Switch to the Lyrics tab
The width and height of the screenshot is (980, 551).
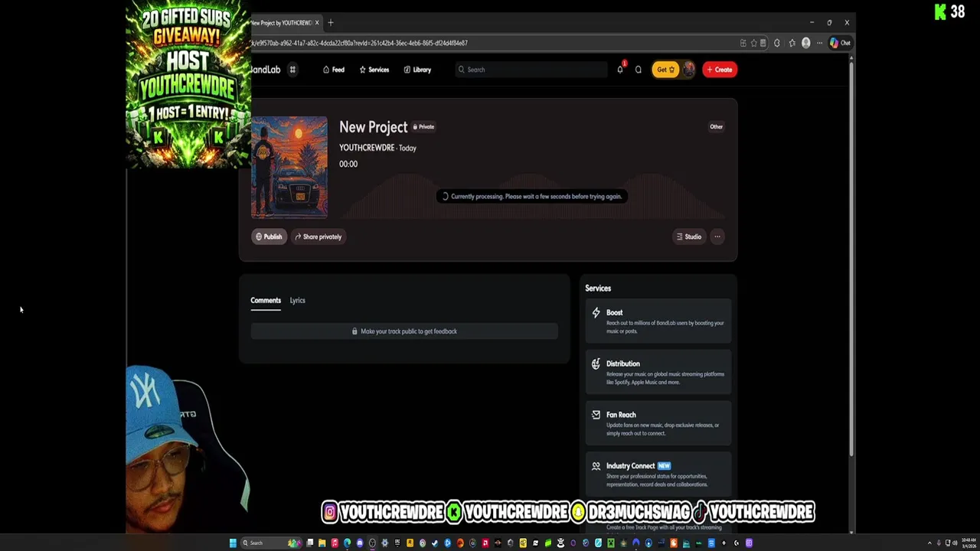[297, 301]
